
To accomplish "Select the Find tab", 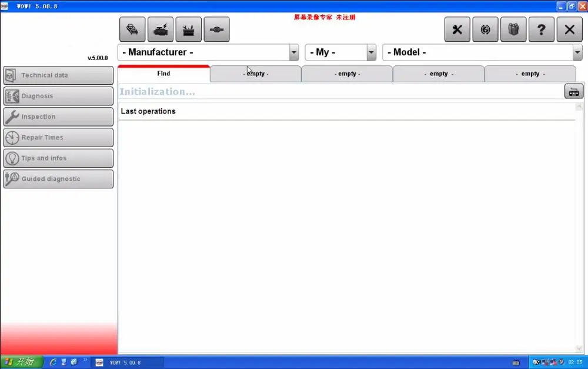I will click(x=164, y=74).
